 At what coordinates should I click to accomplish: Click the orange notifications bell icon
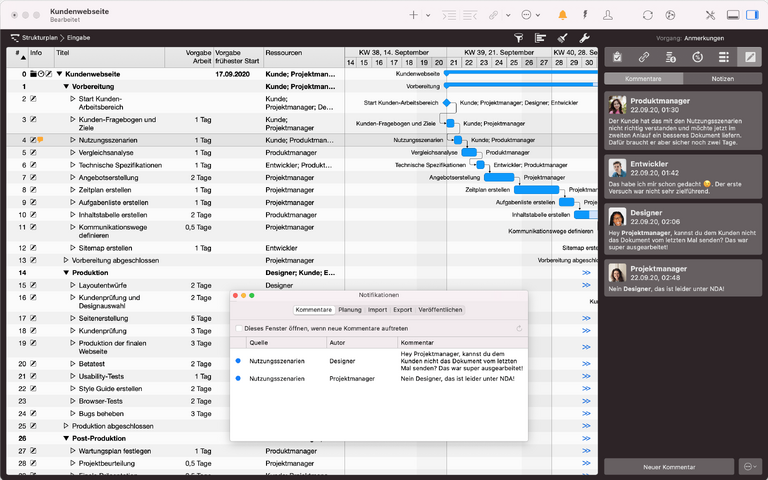[562, 15]
